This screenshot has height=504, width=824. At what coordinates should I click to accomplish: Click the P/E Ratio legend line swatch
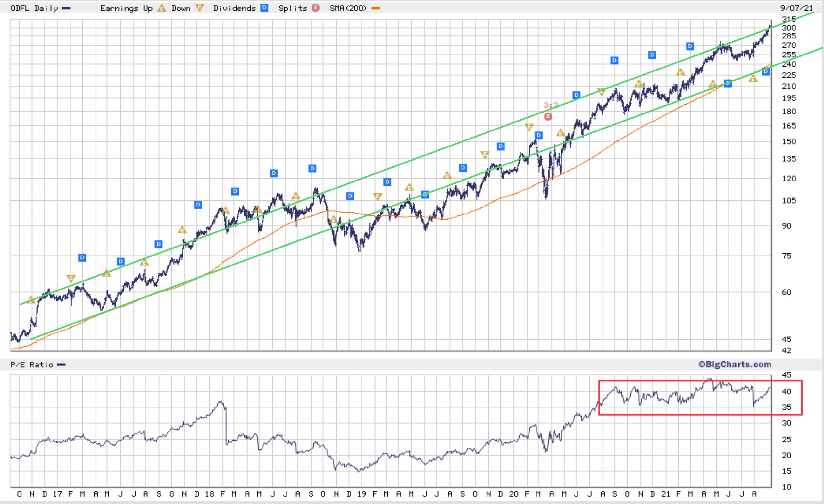click(x=61, y=365)
